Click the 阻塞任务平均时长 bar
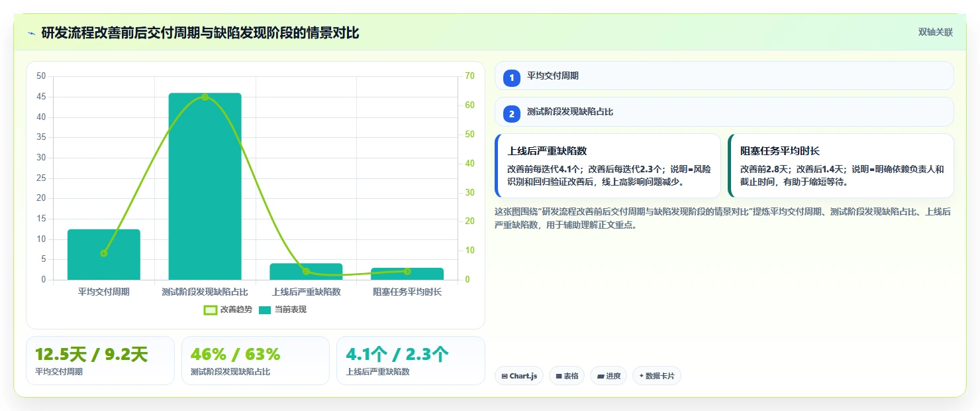980x411 pixels. (407, 274)
